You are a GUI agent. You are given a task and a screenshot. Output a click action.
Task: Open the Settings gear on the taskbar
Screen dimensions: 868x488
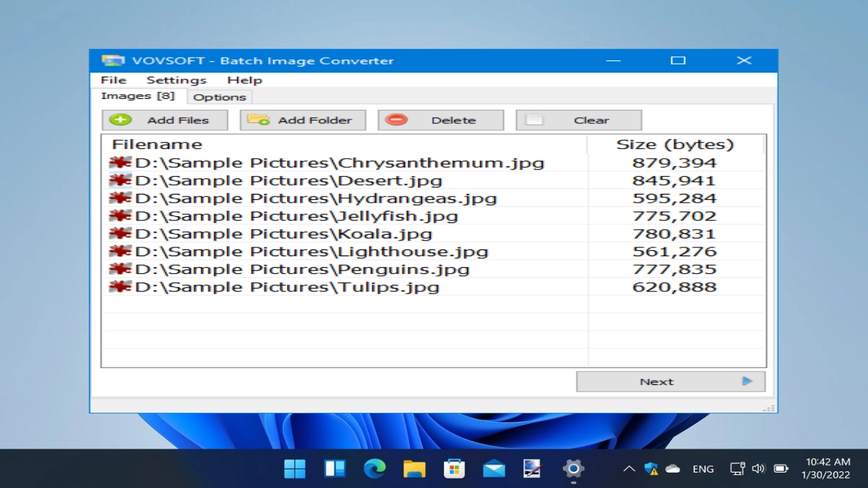573,468
